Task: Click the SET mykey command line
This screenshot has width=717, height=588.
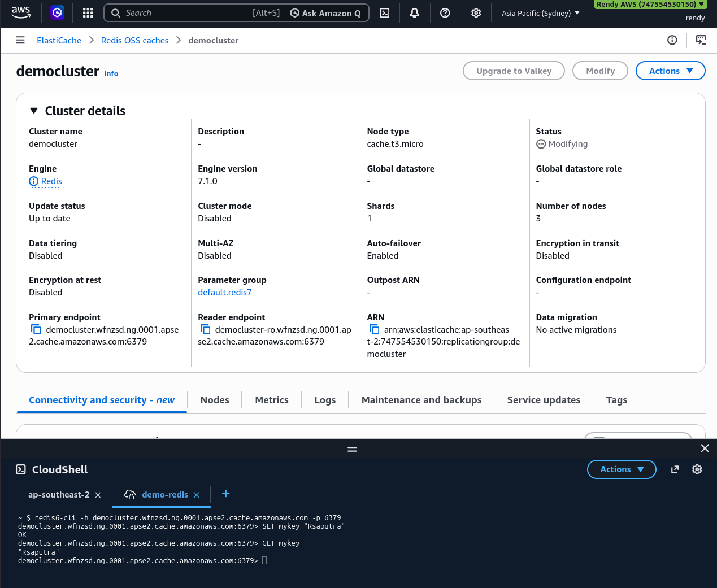Action: point(181,526)
